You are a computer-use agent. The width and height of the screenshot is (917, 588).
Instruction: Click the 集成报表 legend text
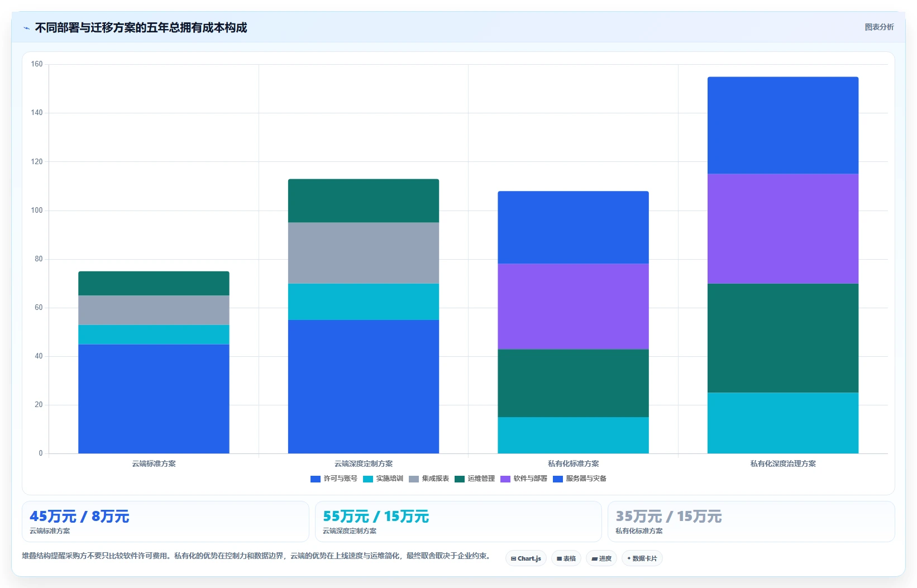click(436, 479)
